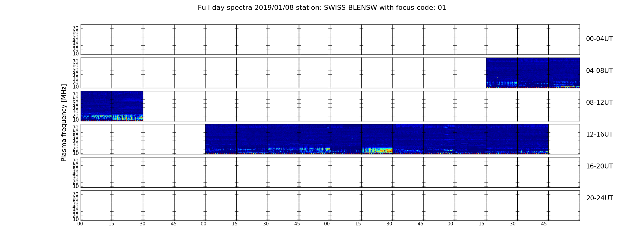Click the '40' tick label of the 20-24UT panel

pyautogui.click(x=75, y=207)
